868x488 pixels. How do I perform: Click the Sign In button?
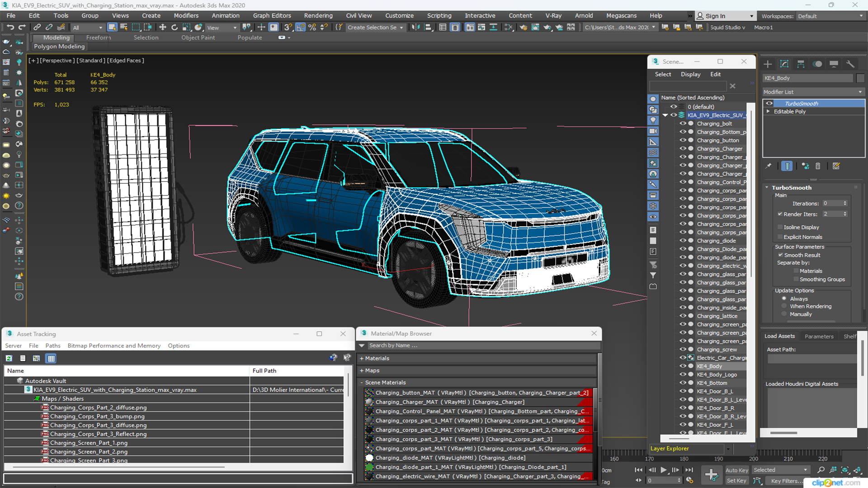(x=725, y=16)
